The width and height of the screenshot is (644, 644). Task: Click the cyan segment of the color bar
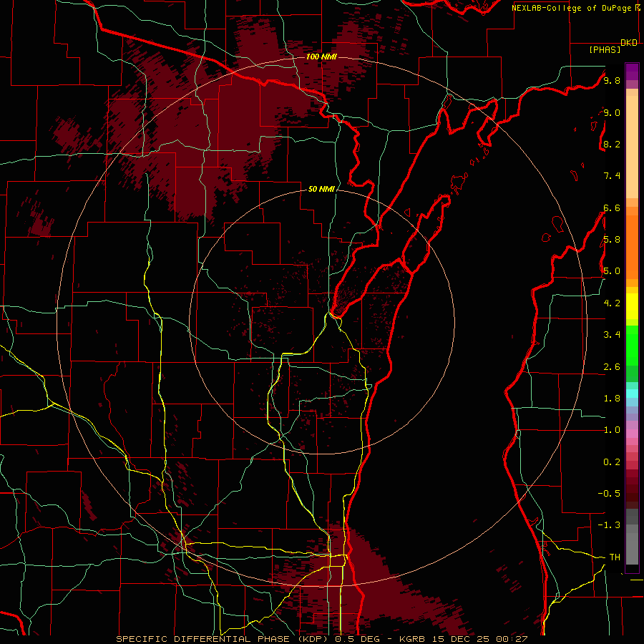point(632,394)
